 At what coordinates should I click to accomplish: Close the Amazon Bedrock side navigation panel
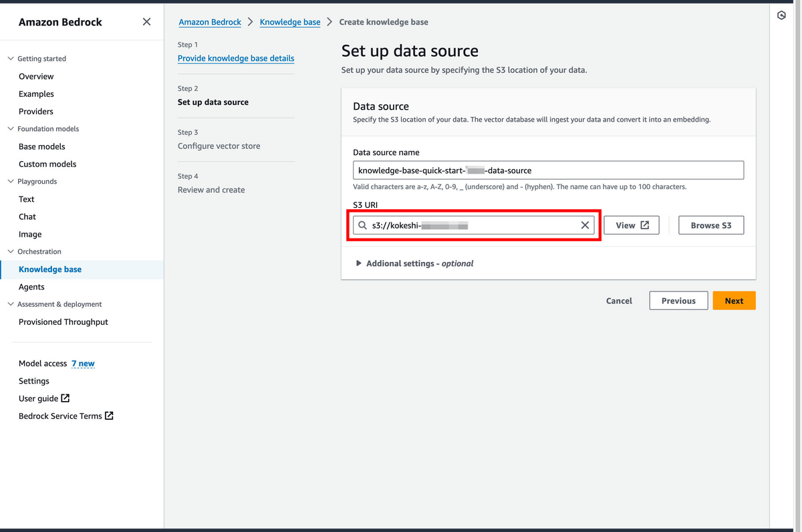pyautogui.click(x=146, y=22)
